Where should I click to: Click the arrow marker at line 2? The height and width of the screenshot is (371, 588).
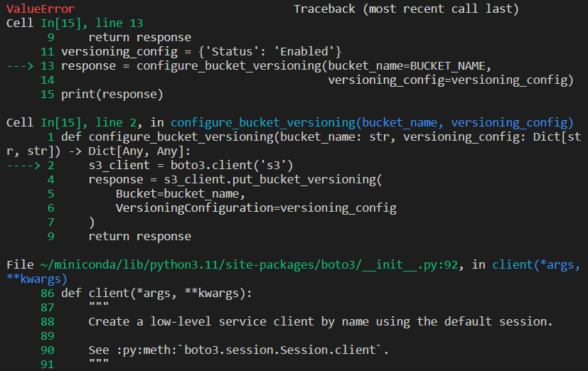(23, 166)
